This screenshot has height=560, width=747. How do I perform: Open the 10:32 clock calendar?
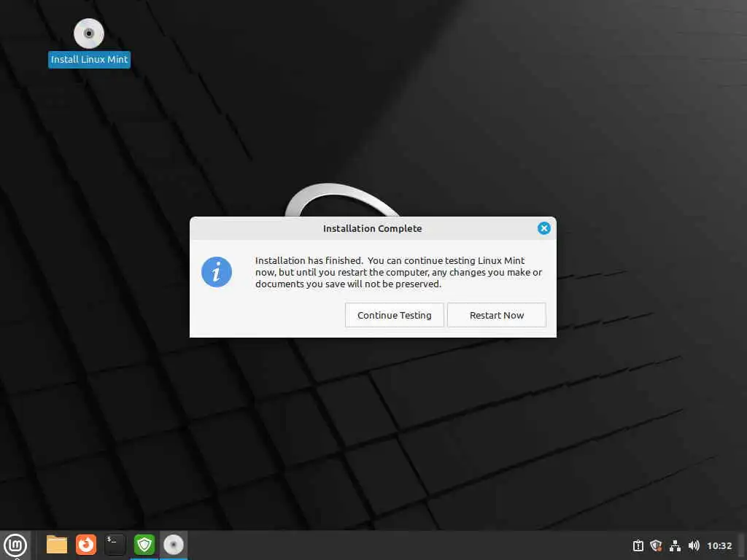[x=719, y=545]
